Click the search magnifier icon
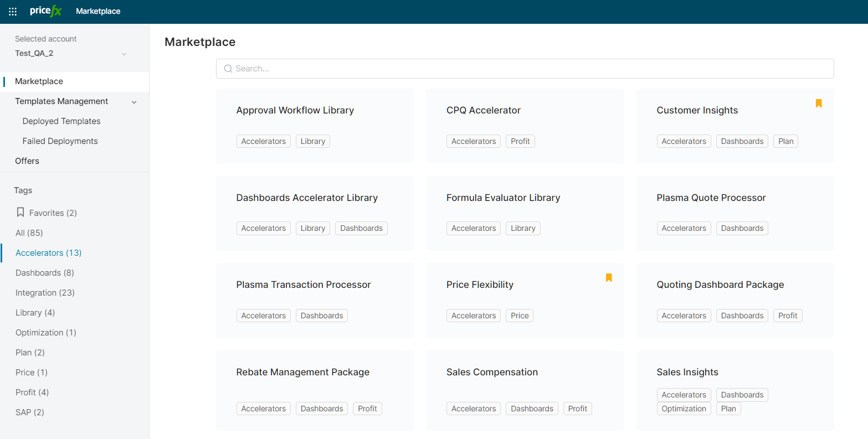 pos(228,69)
